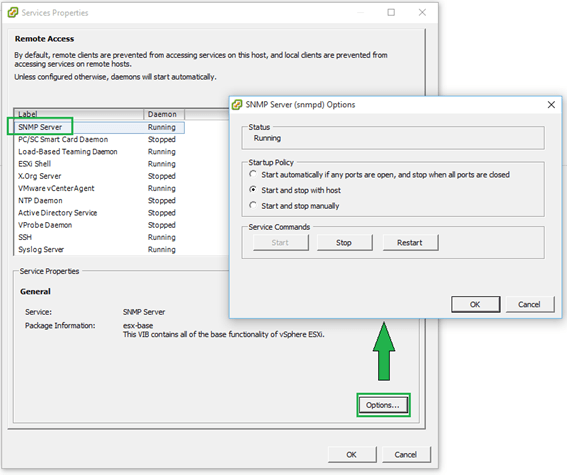
Task: Select Start and stop with host option
Action: 253,190
